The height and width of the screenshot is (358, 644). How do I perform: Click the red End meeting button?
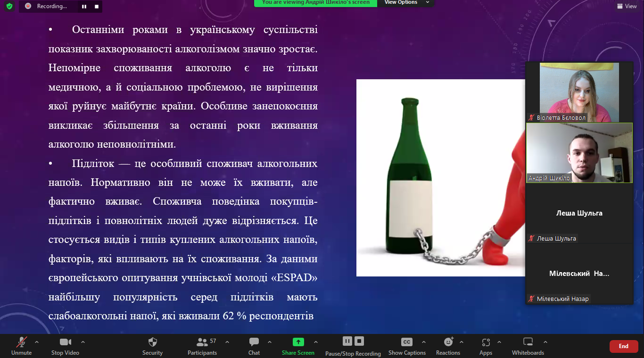click(x=624, y=346)
